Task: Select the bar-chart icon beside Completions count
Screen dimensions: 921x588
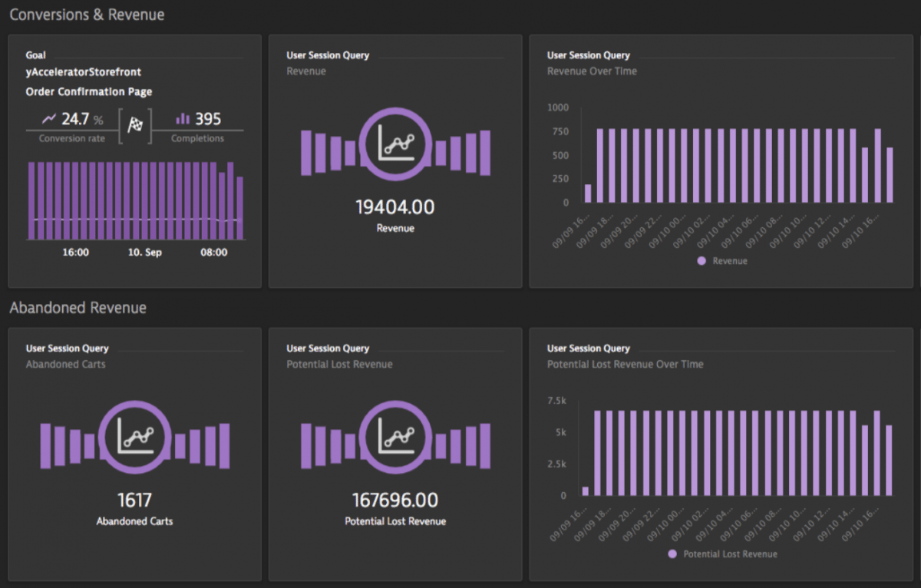Action: click(x=184, y=119)
